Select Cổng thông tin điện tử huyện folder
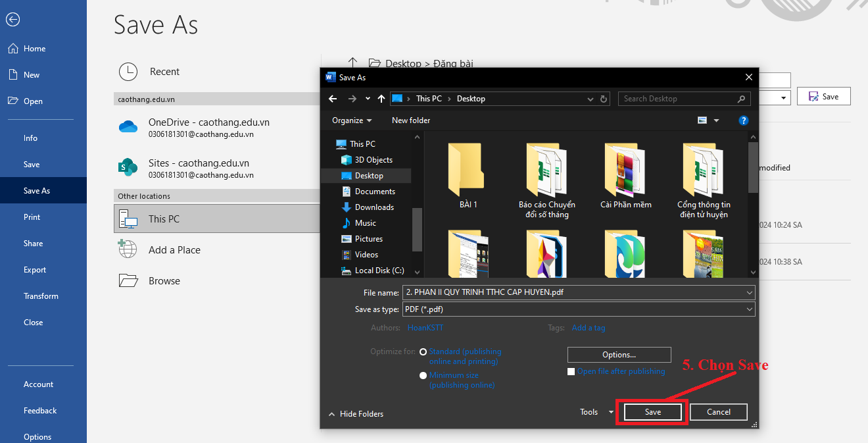The image size is (868, 443). (x=704, y=180)
